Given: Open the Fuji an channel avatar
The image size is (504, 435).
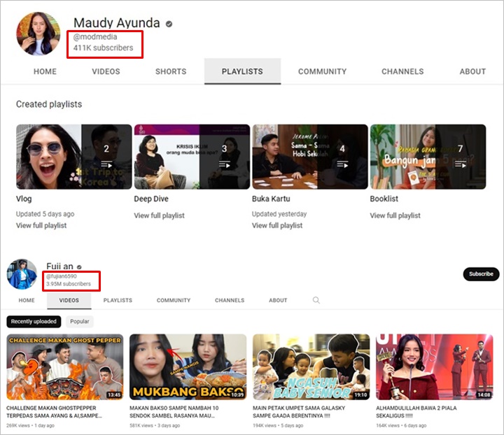Looking at the screenshot, I should (22, 274).
